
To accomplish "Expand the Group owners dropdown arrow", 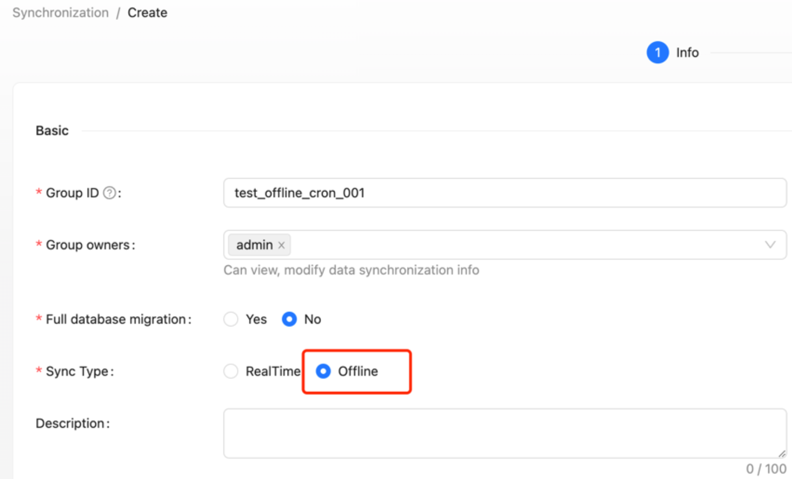I will [x=770, y=245].
